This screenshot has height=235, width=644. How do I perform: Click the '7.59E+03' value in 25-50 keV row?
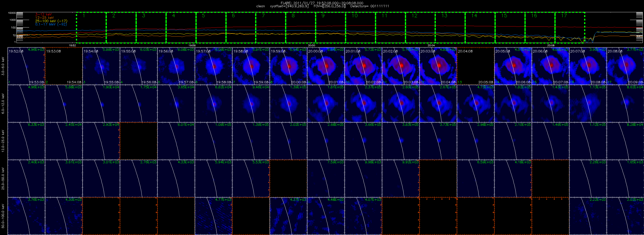(335, 162)
